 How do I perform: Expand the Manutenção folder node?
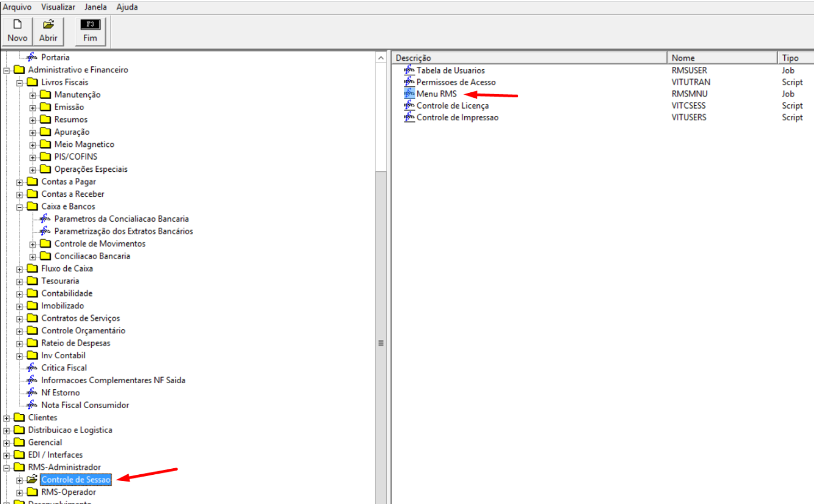[33, 95]
